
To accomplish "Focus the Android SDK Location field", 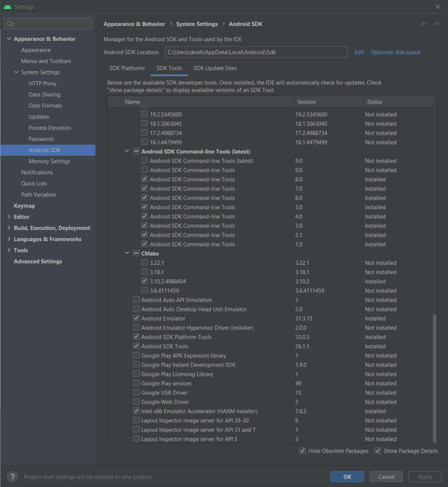I will click(256, 52).
